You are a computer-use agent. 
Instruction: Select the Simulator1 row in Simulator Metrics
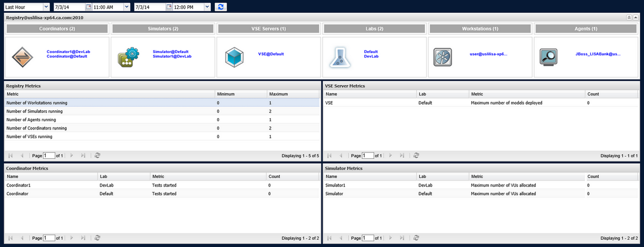481,185
